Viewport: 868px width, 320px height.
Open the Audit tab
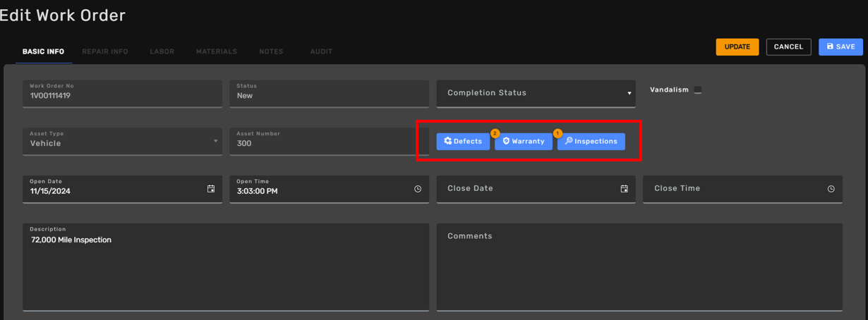point(321,51)
